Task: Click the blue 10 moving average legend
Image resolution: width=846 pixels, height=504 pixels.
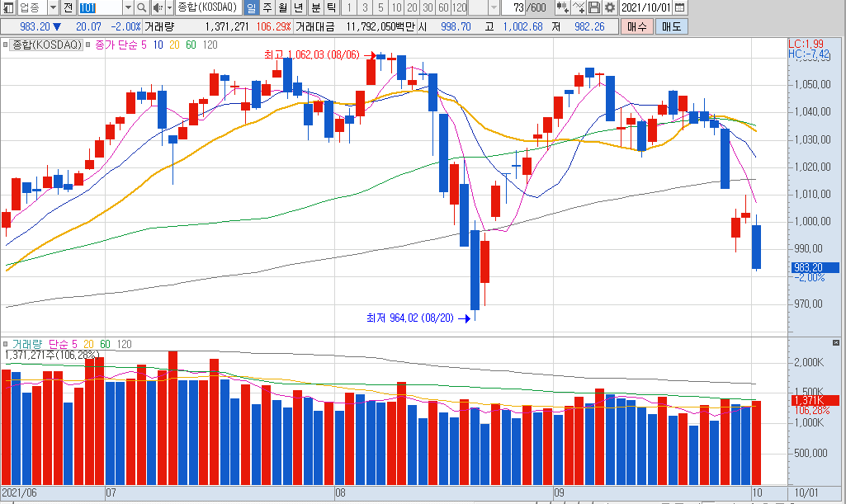Action: click(158, 45)
